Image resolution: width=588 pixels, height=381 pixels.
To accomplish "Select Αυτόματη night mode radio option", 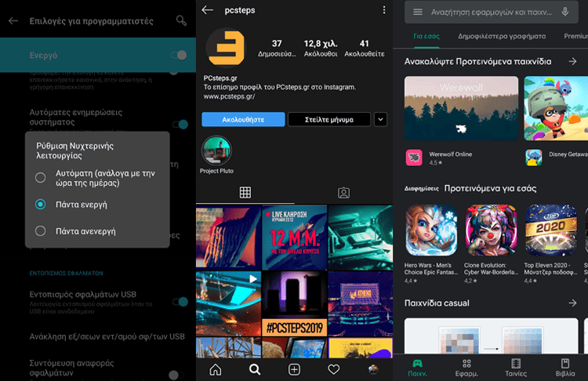I will coord(40,178).
